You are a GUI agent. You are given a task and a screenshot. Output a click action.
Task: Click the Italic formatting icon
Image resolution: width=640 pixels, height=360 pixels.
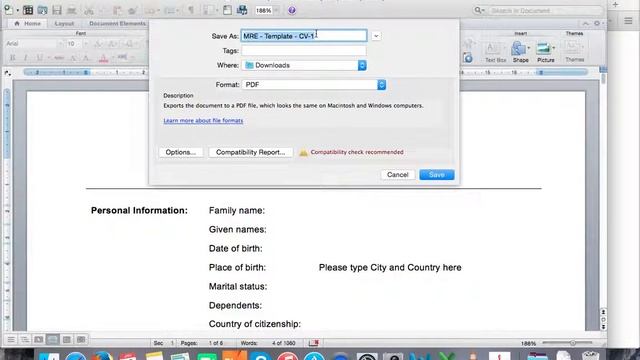(x=26, y=58)
